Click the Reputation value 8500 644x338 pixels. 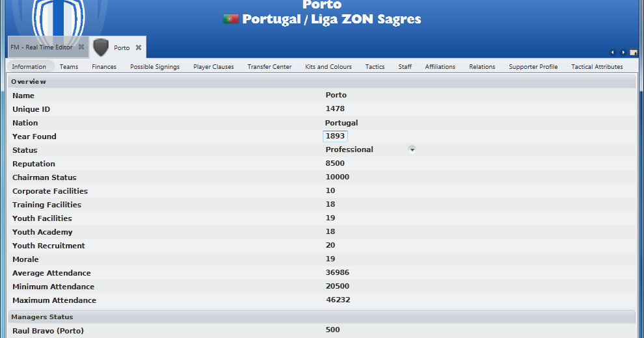335,163
